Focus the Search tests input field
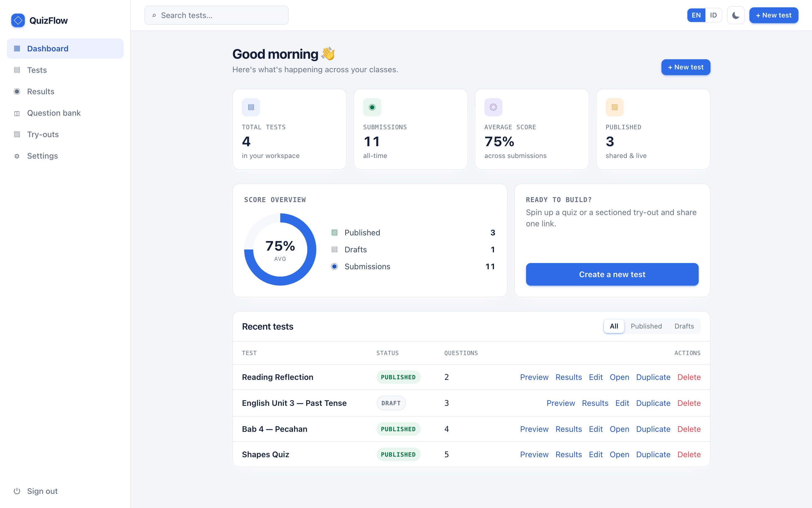The height and width of the screenshot is (508, 812). (217, 16)
